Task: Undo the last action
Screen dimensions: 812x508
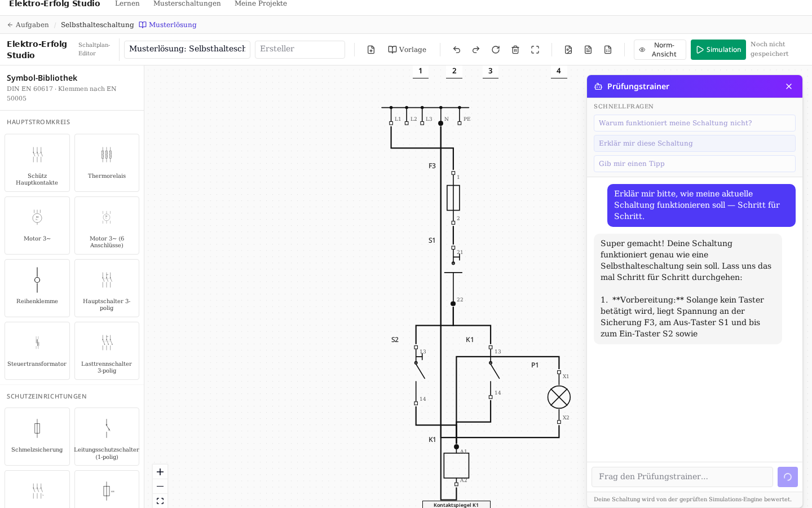Action: pyautogui.click(x=457, y=50)
